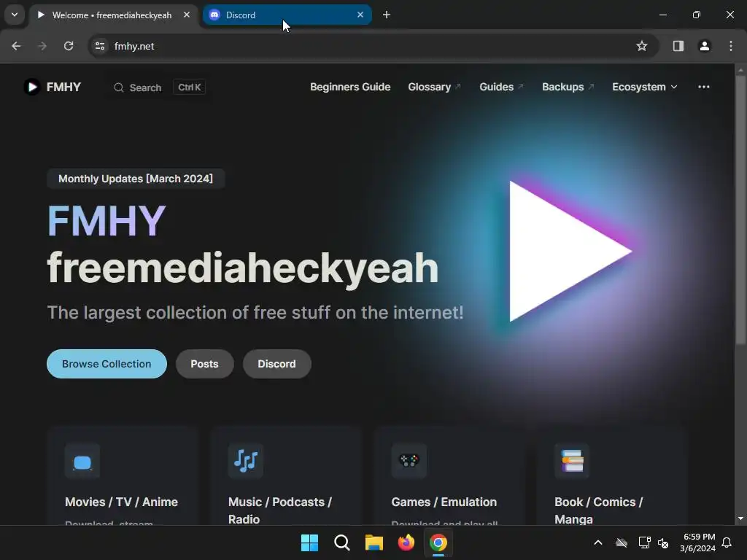Close the Discord tab
The image size is (747, 560).
[360, 15]
